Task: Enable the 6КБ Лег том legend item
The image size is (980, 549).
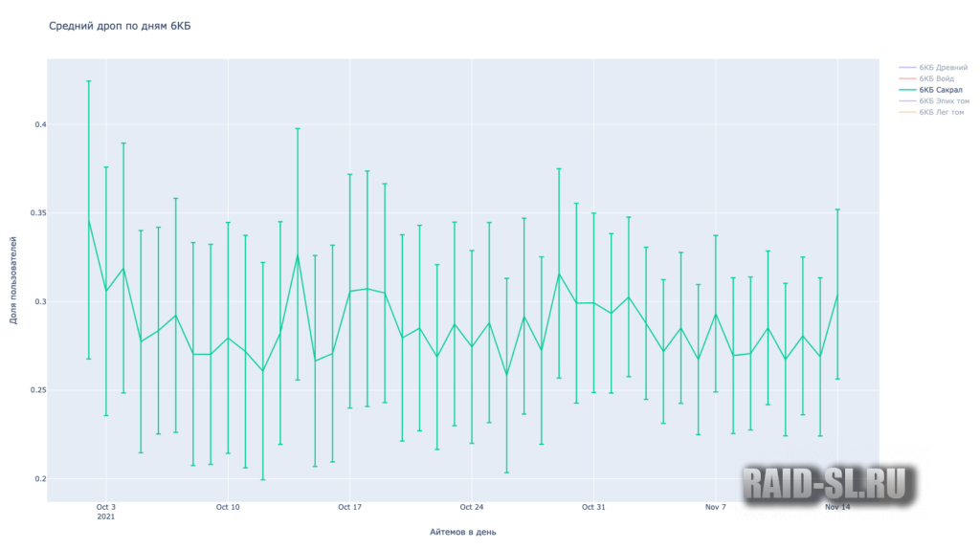Action: (x=941, y=112)
